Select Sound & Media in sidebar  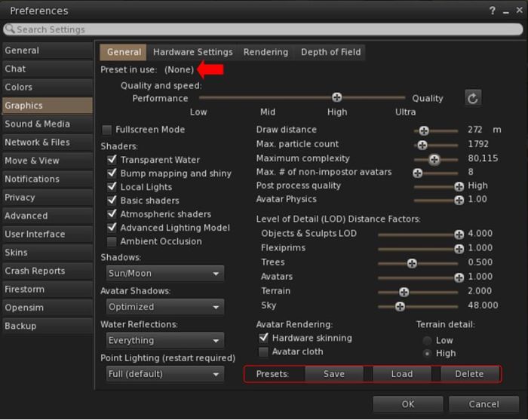coord(38,124)
